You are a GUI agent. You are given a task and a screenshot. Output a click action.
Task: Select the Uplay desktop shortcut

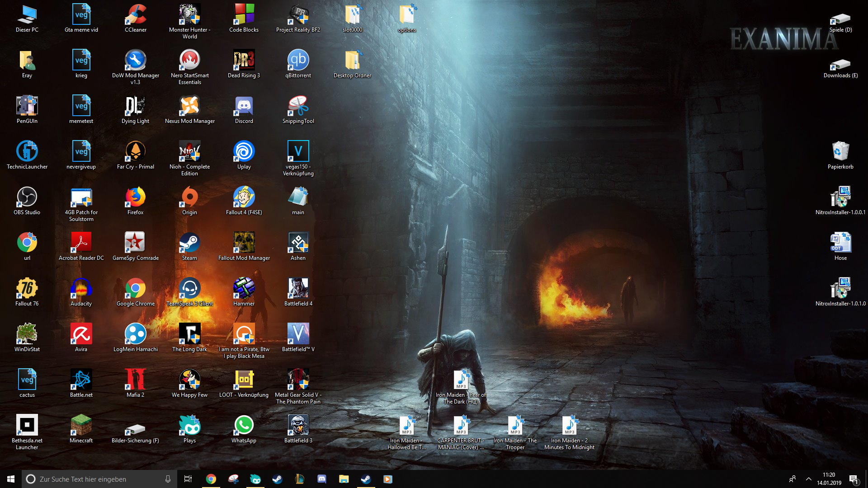pos(244,155)
